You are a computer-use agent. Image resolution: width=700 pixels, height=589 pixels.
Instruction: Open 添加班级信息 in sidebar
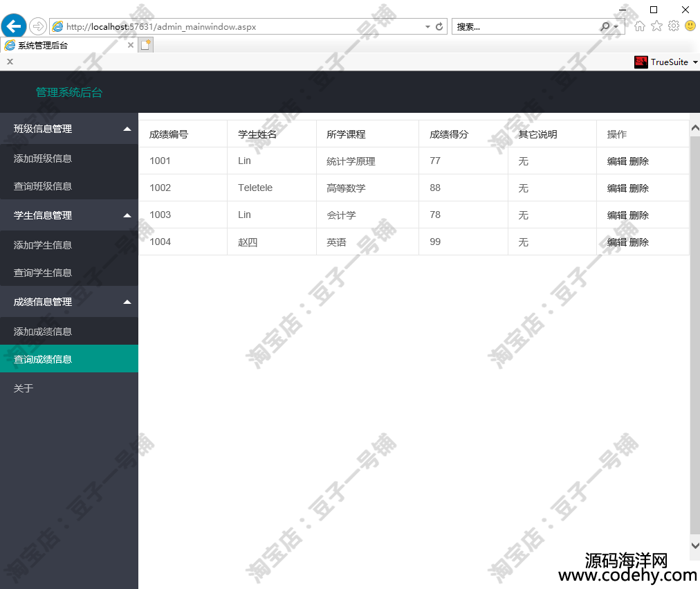coord(69,158)
